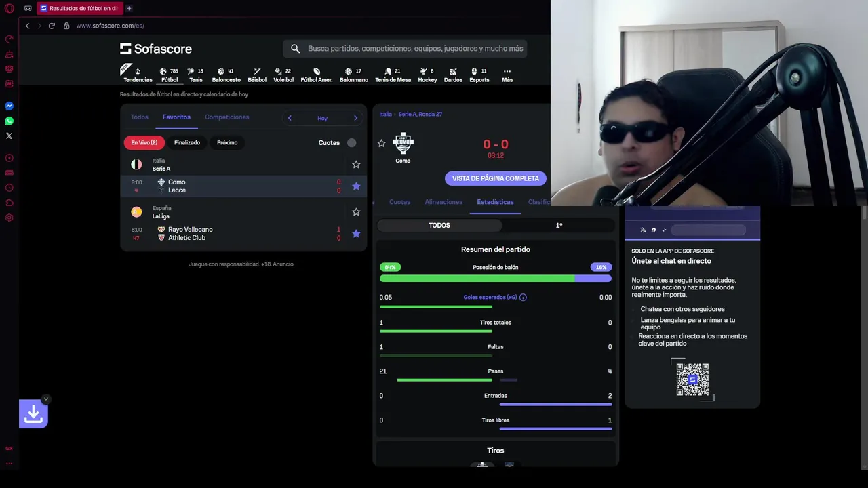Image resolution: width=868 pixels, height=488 pixels.
Task: Select the Hockey sport category
Action: pyautogui.click(x=427, y=75)
